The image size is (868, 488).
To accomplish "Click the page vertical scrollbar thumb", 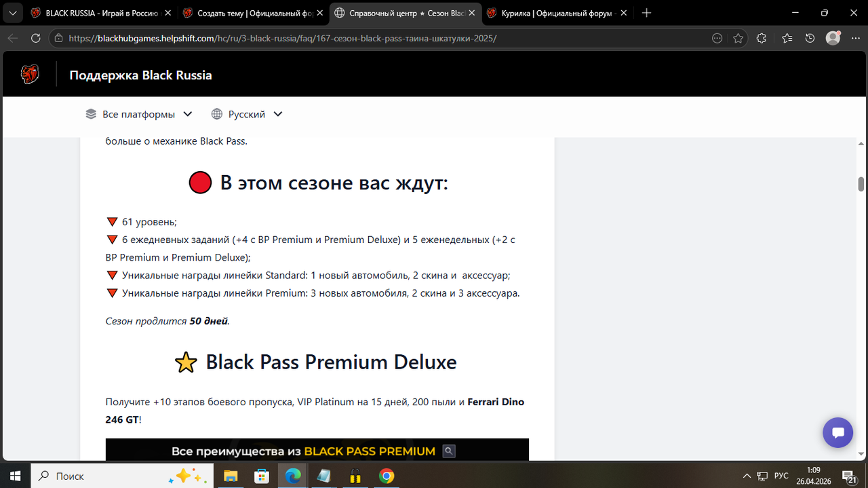I will tap(861, 184).
